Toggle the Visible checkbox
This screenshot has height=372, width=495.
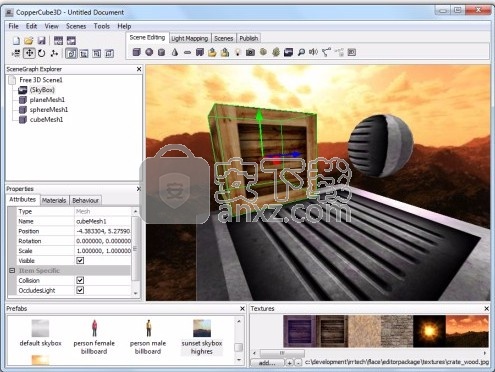click(80, 260)
